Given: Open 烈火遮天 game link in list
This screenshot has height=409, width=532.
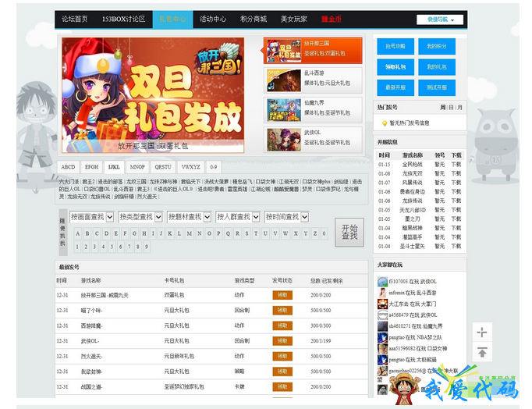Looking at the screenshot, I should pyautogui.click(x=147, y=197).
